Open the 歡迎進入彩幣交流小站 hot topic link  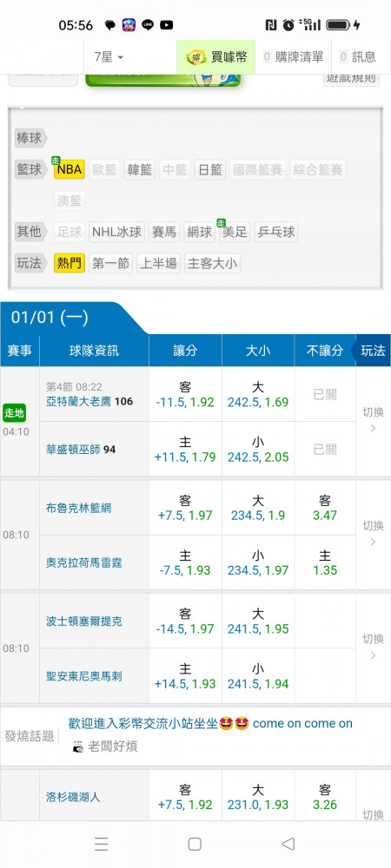210,724
